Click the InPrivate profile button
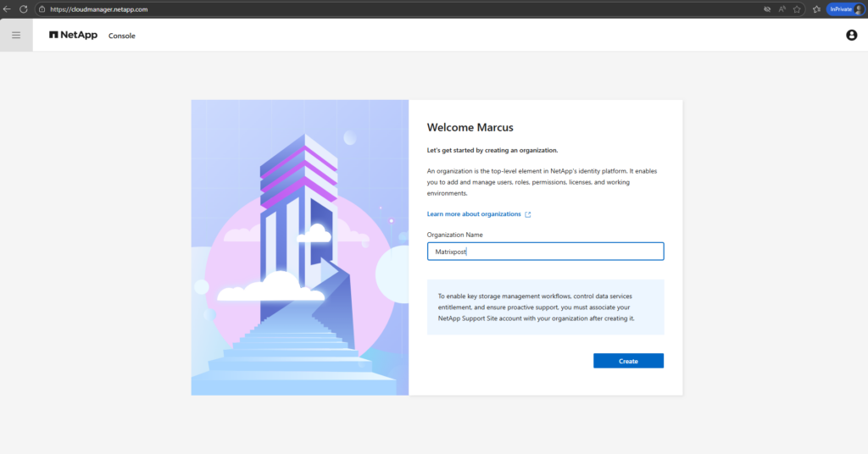Screen dimensions: 868x454 pyautogui.click(x=845, y=8)
